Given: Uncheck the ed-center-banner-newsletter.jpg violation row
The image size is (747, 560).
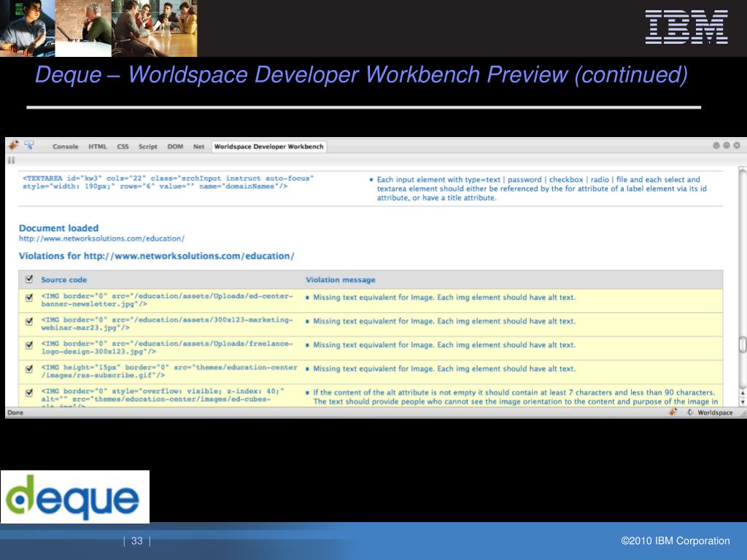Looking at the screenshot, I should 29,297.
